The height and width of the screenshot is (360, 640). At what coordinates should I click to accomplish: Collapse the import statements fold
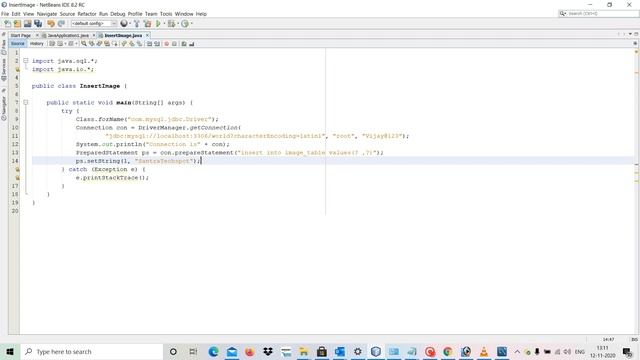click(x=26, y=60)
